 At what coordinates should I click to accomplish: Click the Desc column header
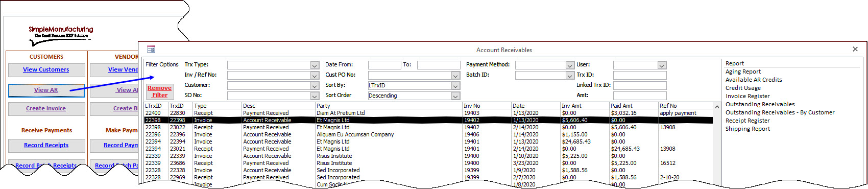(x=279, y=106)
